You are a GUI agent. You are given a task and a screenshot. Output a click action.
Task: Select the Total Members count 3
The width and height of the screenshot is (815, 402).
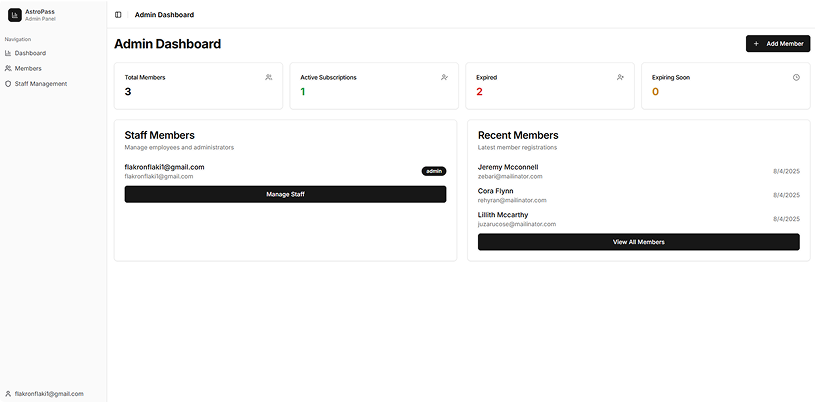[x=128, y=92]
